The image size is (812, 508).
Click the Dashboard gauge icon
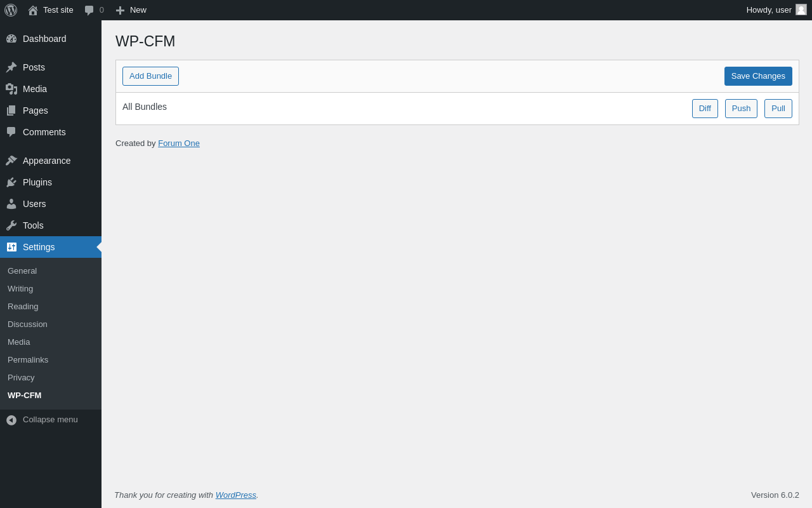coord(11,39)
